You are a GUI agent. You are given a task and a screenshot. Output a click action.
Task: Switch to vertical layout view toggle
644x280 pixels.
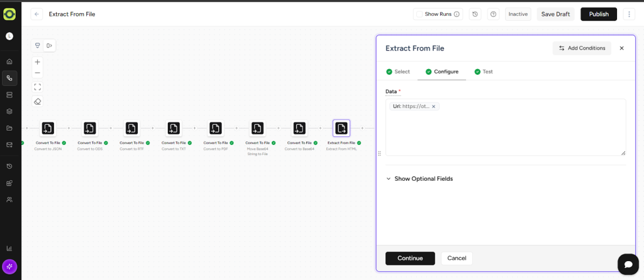[38, 45]
